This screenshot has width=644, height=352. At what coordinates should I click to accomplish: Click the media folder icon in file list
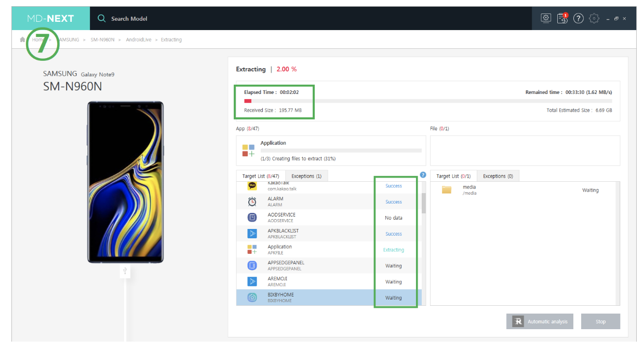pos(447,190)
